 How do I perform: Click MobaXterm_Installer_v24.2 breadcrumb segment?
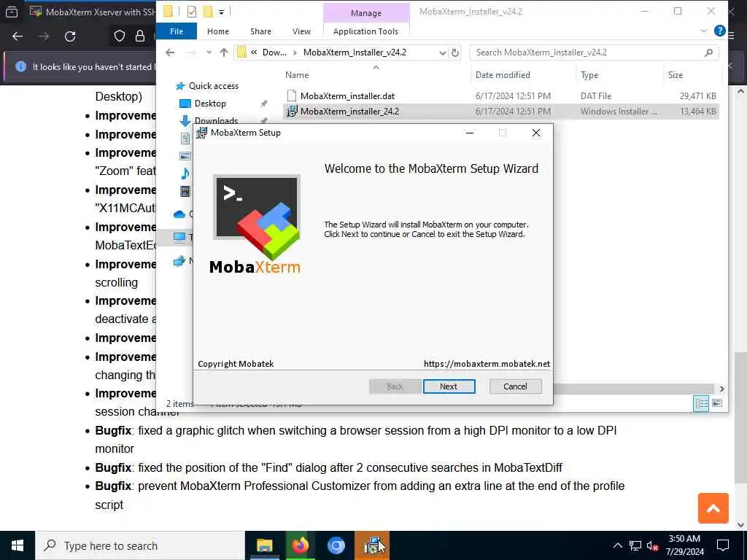[355, 52]
